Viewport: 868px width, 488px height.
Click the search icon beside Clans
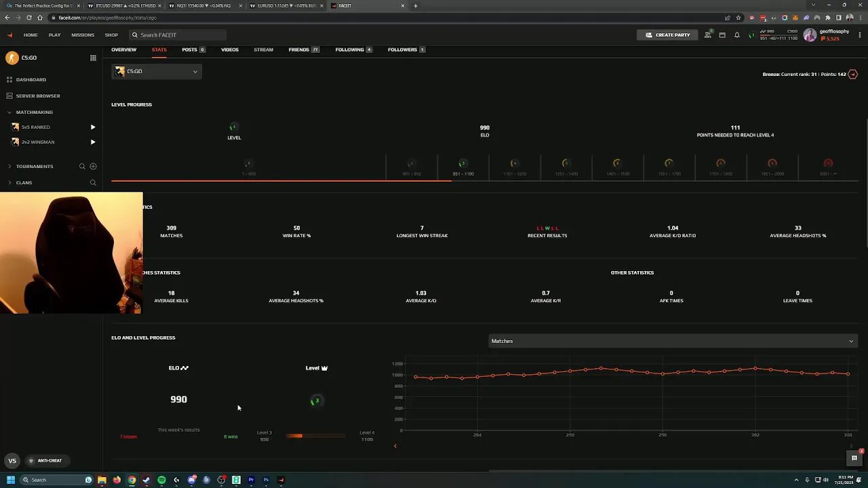(x=93, y=182)
